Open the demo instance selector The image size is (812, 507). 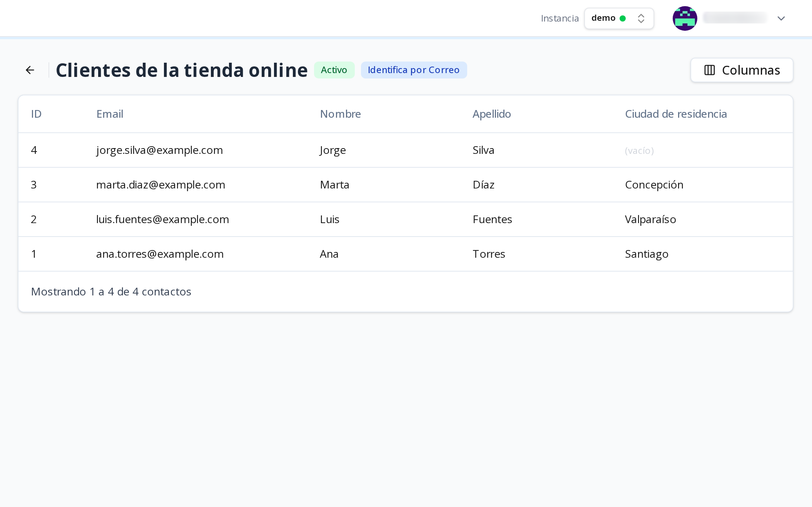pos(619,18)
